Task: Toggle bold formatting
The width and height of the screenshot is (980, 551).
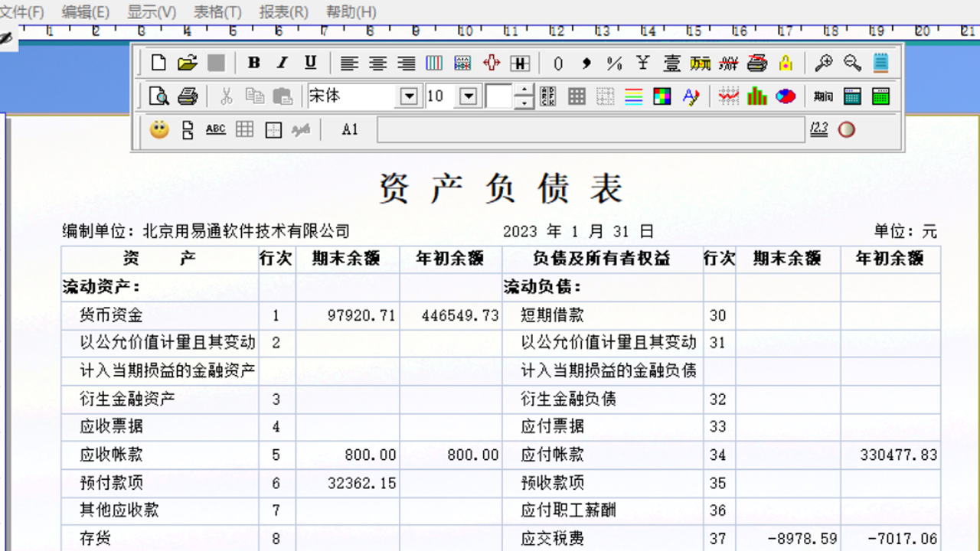Action: [x=253, y=64]
